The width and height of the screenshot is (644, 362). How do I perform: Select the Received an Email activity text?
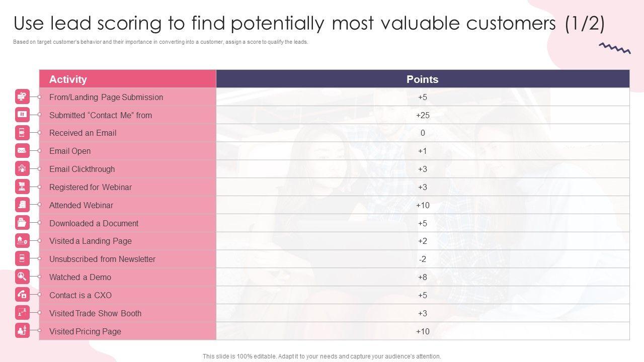[83, 133]
